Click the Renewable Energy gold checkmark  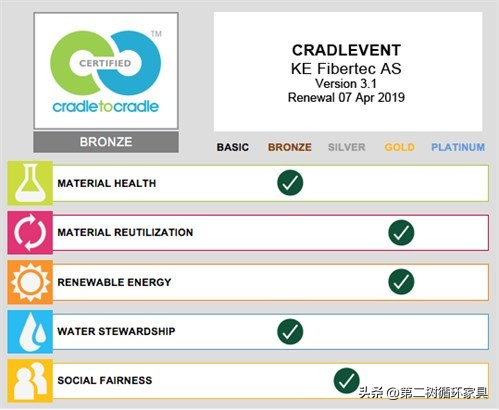click(x=401, y=282)
